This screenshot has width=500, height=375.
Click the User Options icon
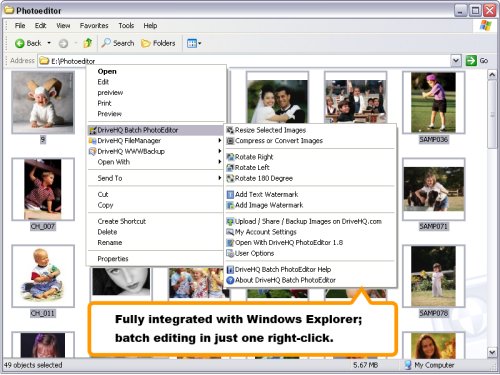click(230, 253)
